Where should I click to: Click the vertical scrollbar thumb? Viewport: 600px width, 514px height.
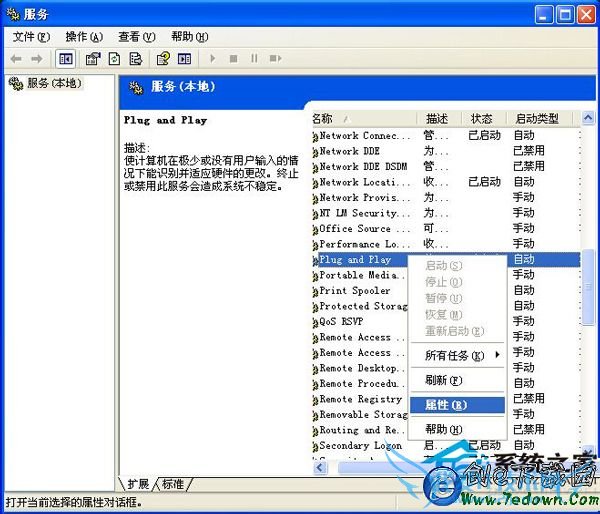click(588, 287)
